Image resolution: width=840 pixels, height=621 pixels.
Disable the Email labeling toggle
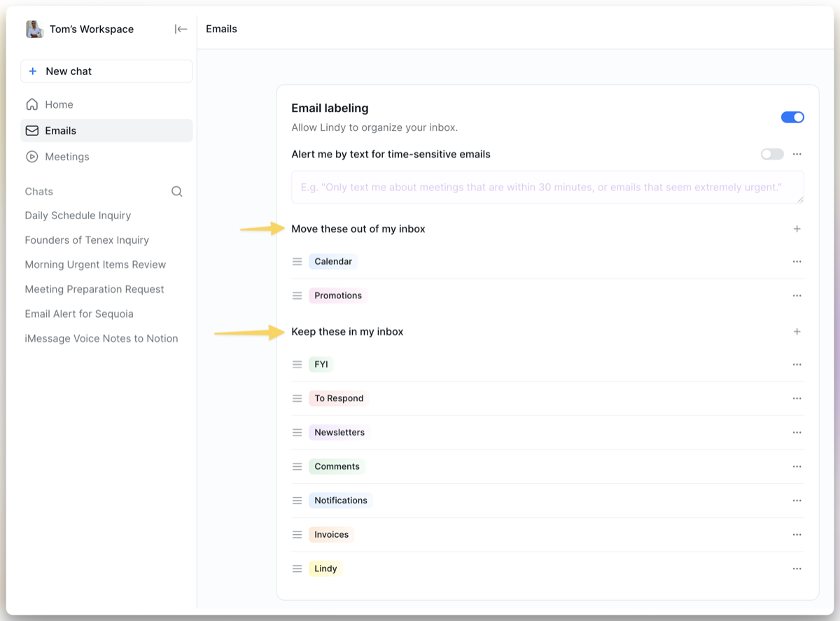point(792,117)
